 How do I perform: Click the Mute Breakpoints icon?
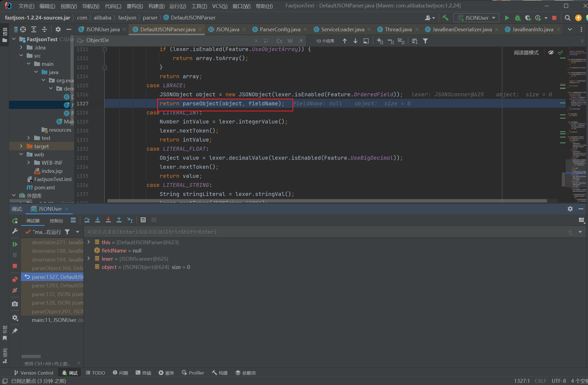[x=15, y=290]
